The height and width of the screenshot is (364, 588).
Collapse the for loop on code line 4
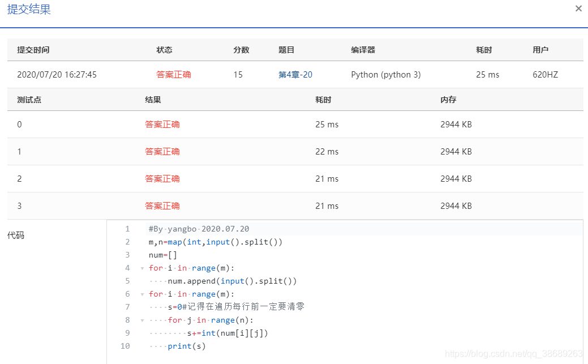(x=141, y=268)
